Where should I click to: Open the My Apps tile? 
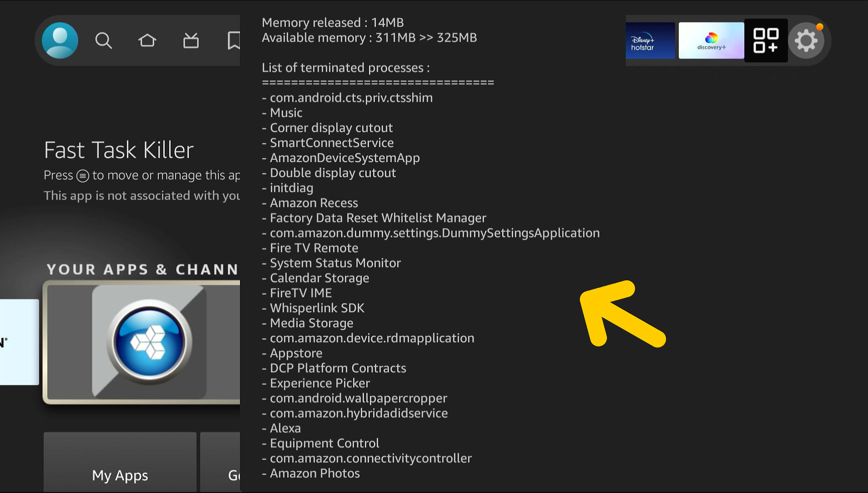(x=120, y=462)
